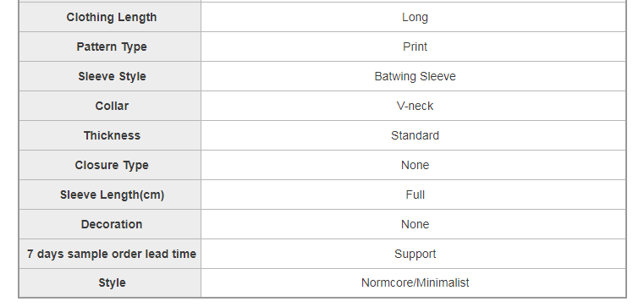Select the Normcore/Minimalist value
644x307 pixels.
click(x=415, y=282)
